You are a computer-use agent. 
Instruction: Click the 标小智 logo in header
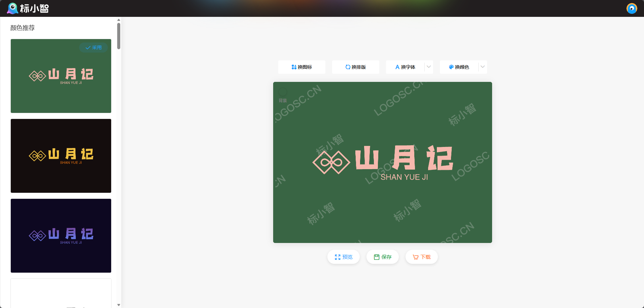(28, 8)
